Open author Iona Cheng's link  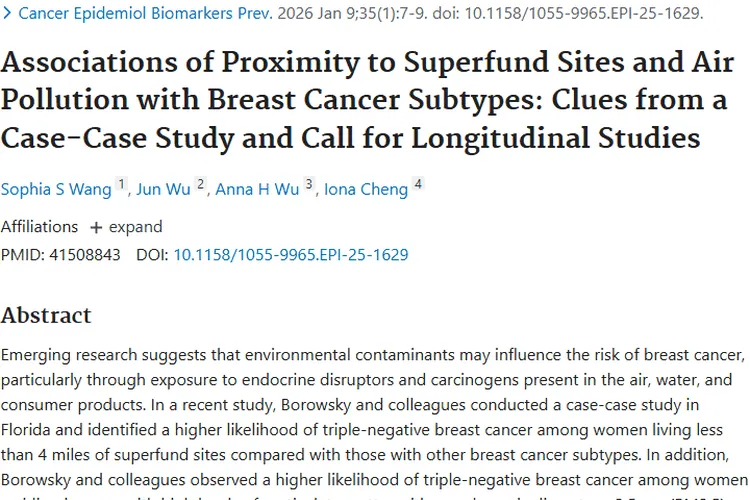point(365,189)
